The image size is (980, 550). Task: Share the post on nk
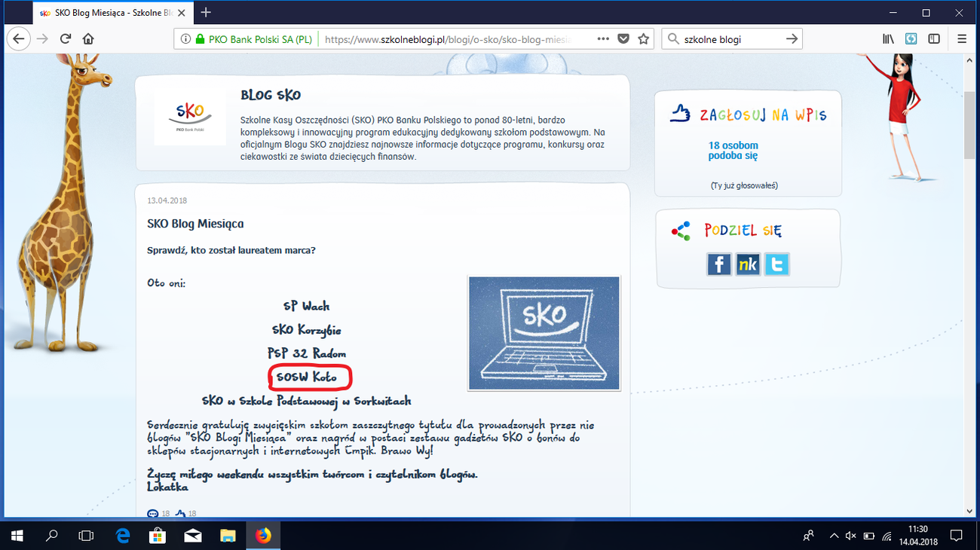coord(748,264)
